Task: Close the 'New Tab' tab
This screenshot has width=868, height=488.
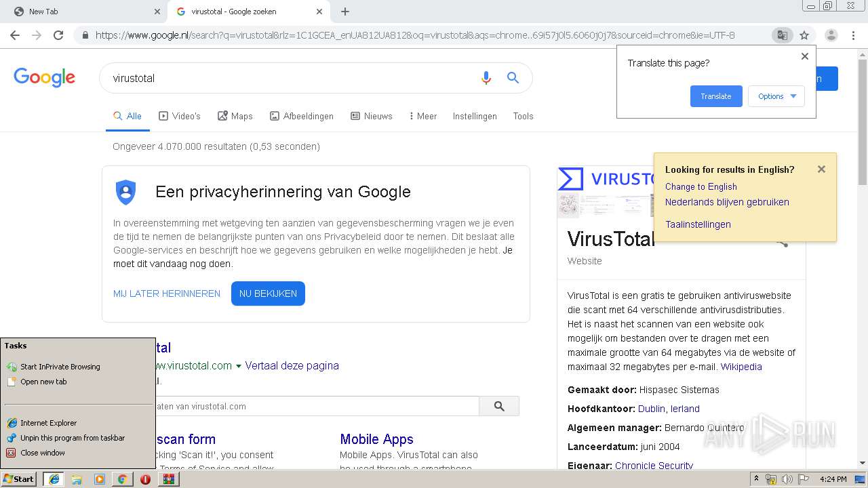Action: [157, 12]
